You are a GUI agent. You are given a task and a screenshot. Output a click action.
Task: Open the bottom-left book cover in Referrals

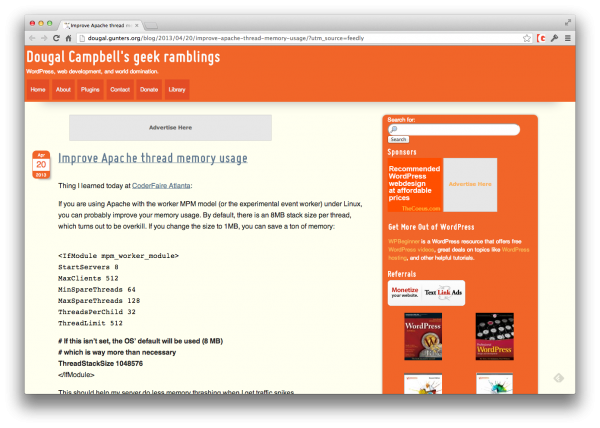click(423, 383)
